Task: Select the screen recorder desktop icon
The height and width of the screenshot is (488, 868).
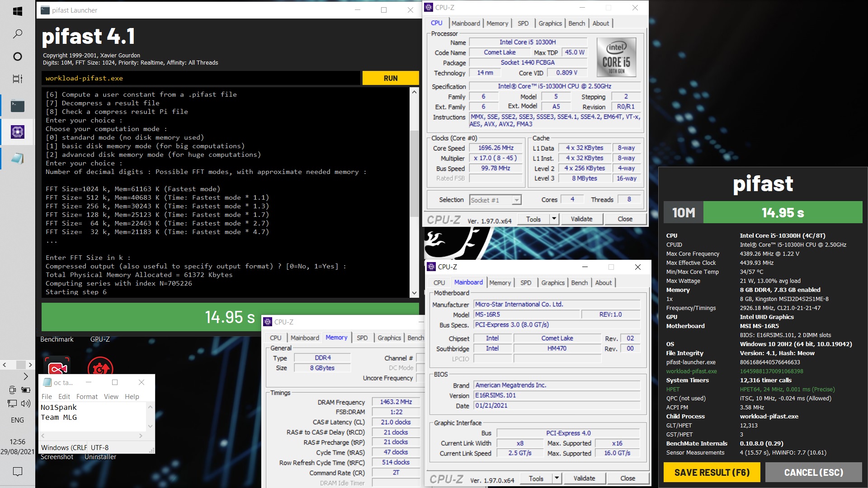Action: click(57, 367)
